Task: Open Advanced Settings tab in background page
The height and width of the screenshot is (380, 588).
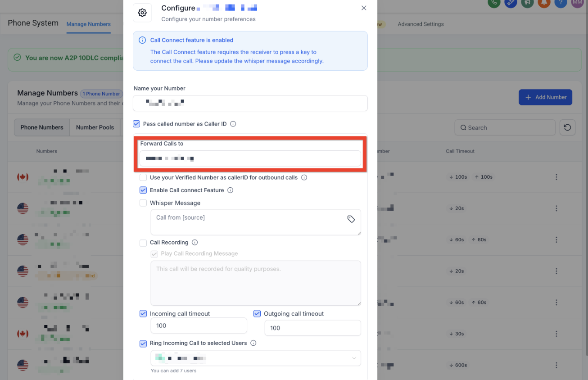Action: [x=421, y=24]
